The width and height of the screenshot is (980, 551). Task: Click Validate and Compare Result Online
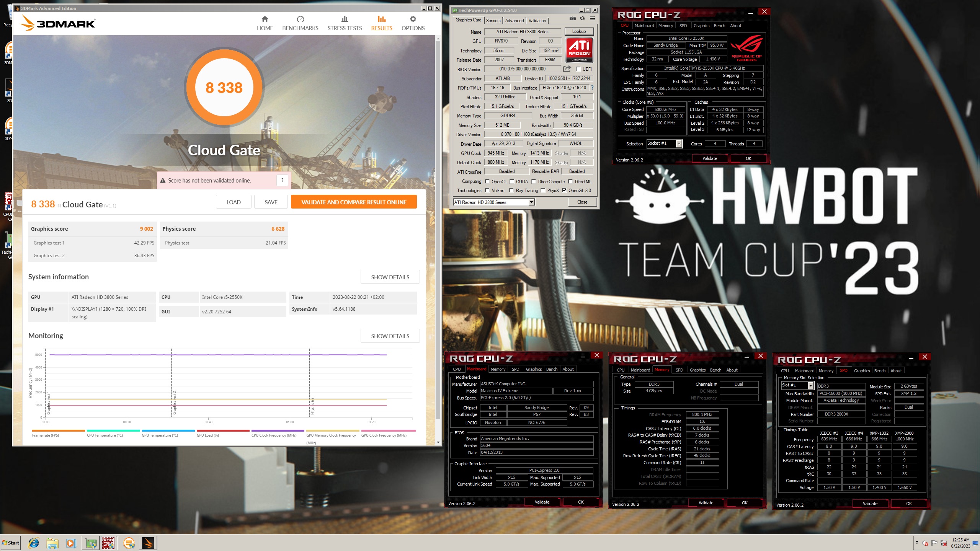point(354,202)
